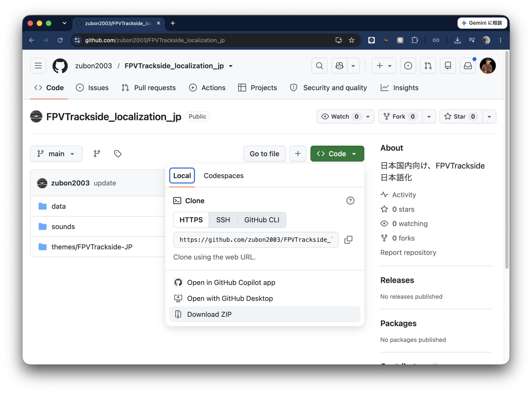The height and width of the screenshot is (394, 532).
Task: Open the Copilot chat icon in header
Action: click(339, 66)
